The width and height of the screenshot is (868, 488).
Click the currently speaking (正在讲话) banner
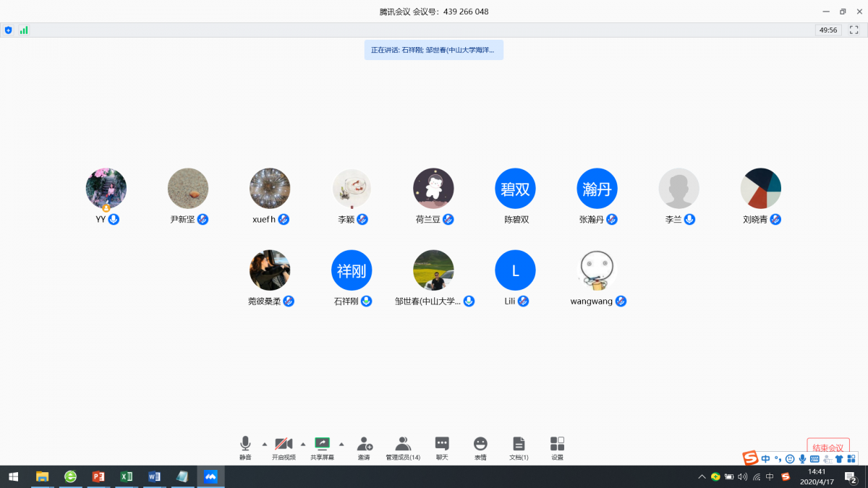point(433,50)
